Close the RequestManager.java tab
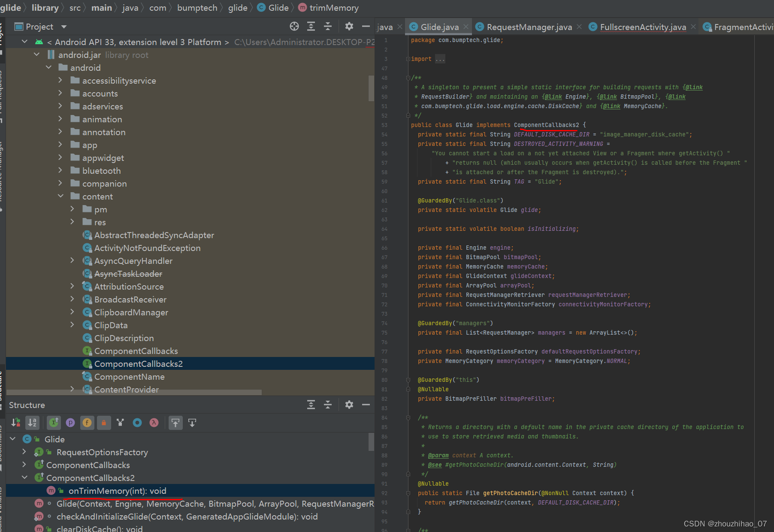The image size is (774, 532). coord(579,27)
